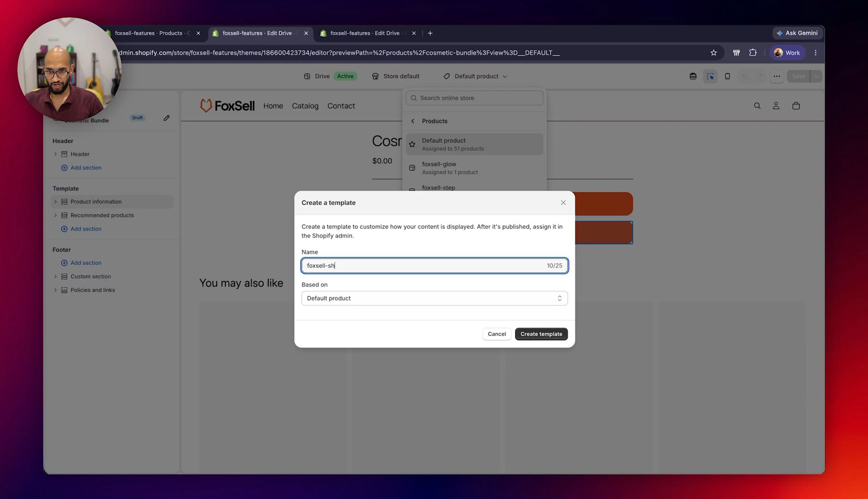Click the storefront search magnifier icon
Viewport: 868px width, 499px height.
coord(757,106)
